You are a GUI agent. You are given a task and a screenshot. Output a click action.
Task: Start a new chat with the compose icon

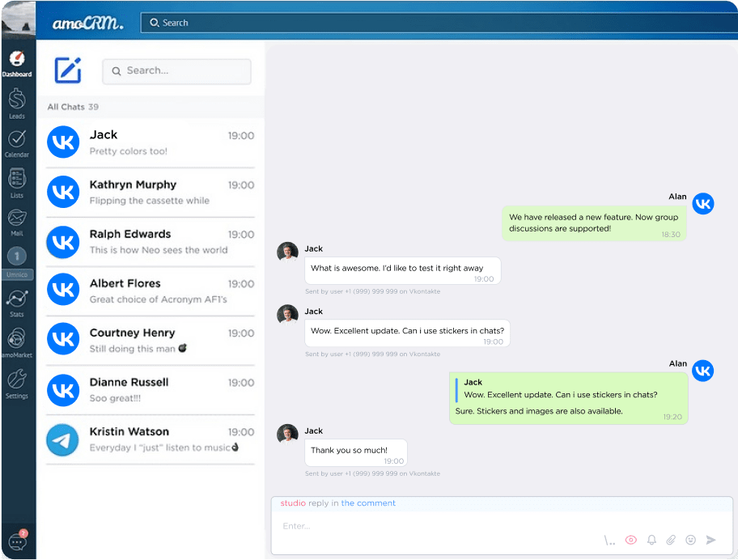pos(68,71)
